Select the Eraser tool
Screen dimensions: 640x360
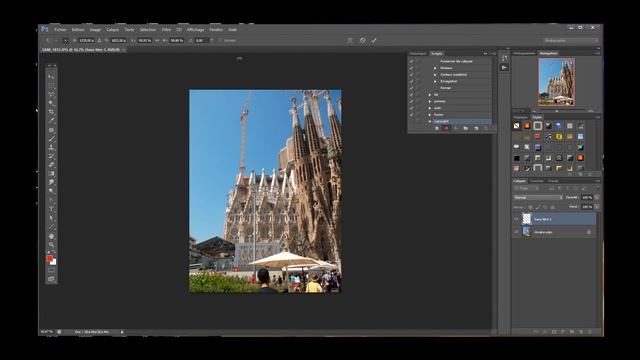tap(51, 165)
